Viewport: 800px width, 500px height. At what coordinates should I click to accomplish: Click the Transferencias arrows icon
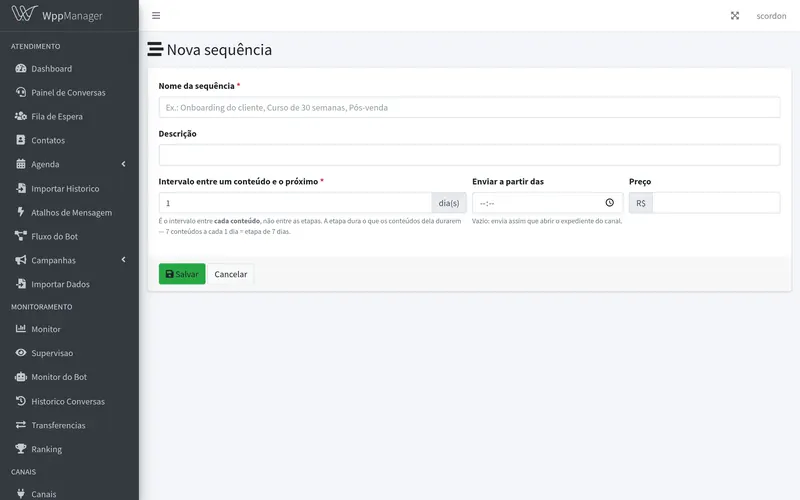coord(20,424)
